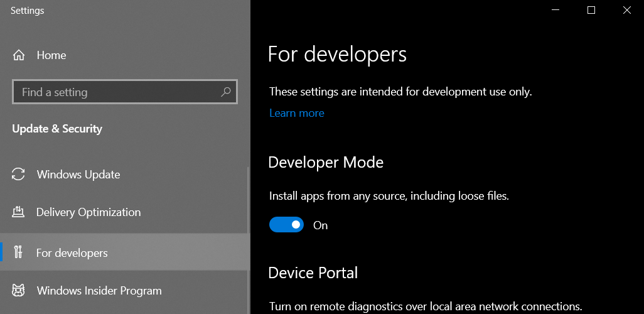Screen dimensions: 644x314
Task: Click the 'Turn on remote diagnostics' description
Action: tap(426, 306)
